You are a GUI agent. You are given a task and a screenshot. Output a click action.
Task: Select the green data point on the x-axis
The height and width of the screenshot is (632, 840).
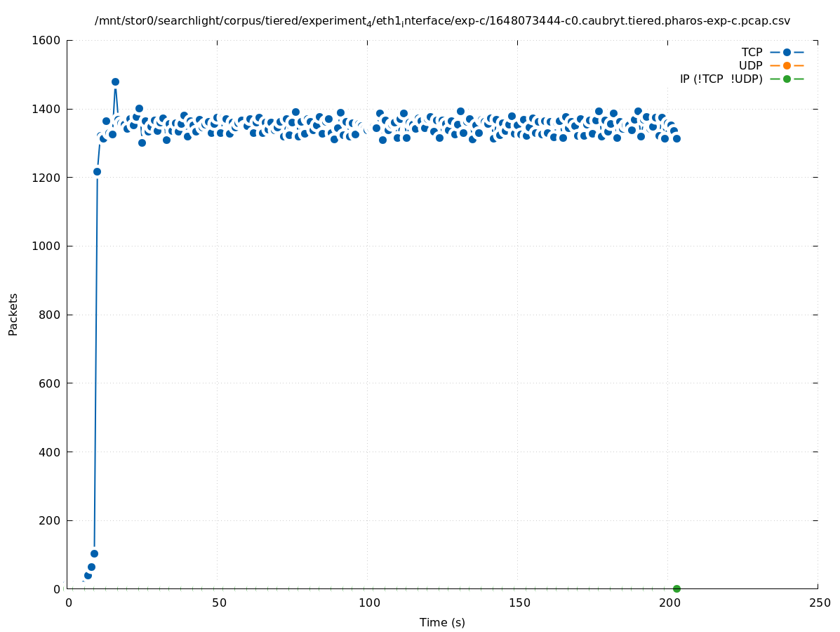[676, 588]
